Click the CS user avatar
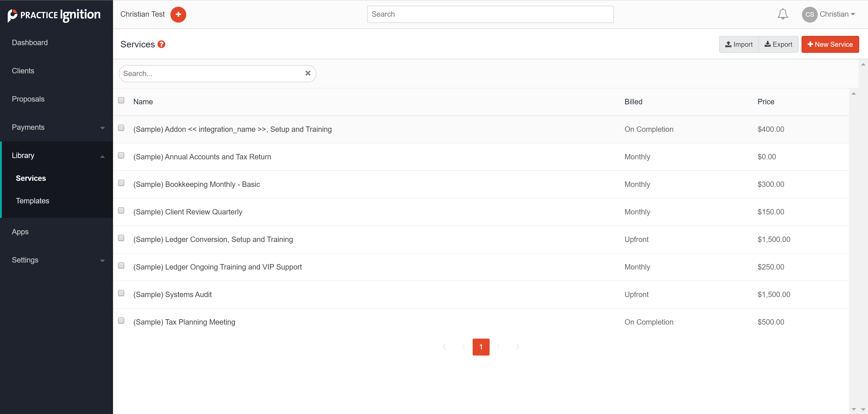 [x=809, y=14]
